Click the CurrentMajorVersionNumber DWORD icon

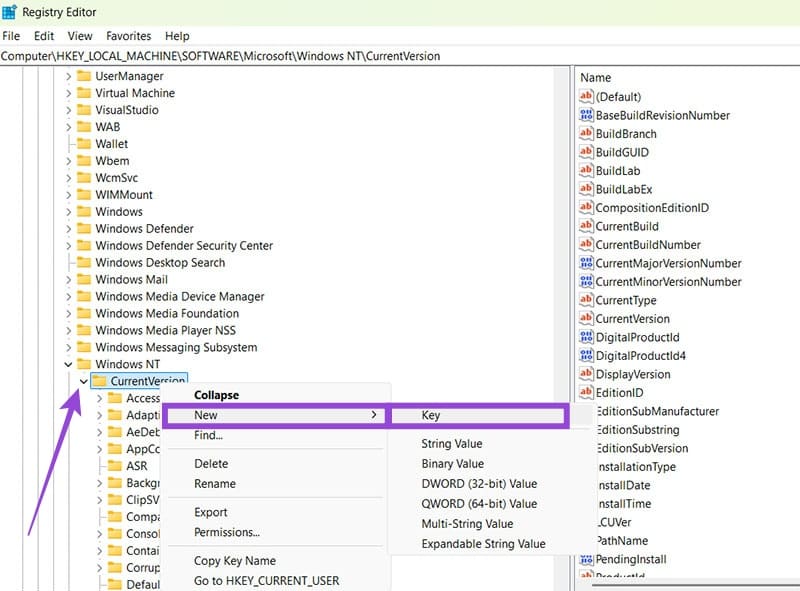[586, 263]
